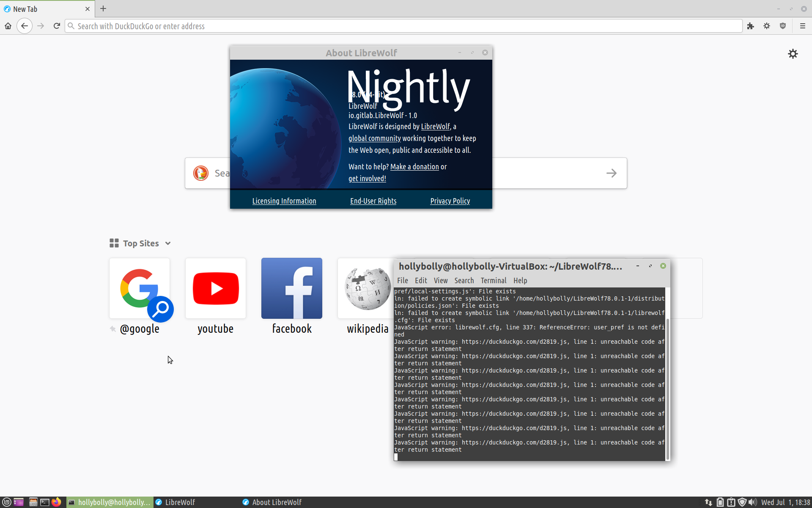Open the terminal's Edit menu
Image resolution: width=812 pixels, height=508 pixels.
[421, 281]
